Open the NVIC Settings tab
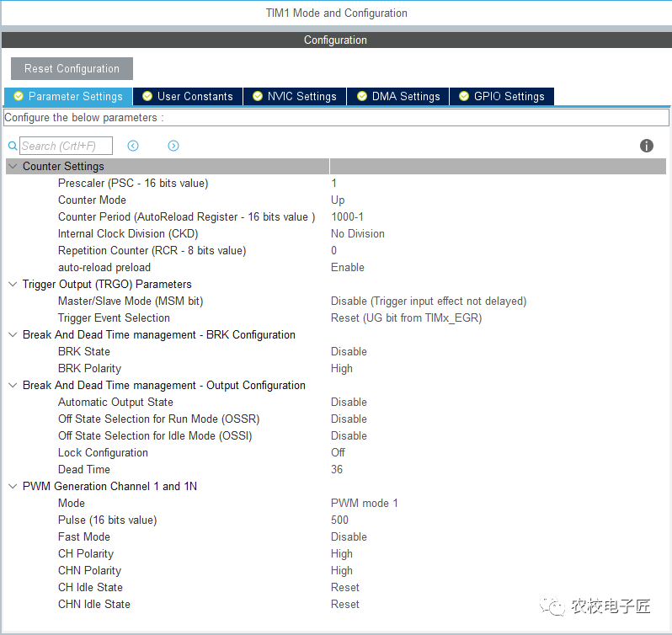The height and width of the screenshot is (635, 672). pyautogui.click(x=295, y=96)
